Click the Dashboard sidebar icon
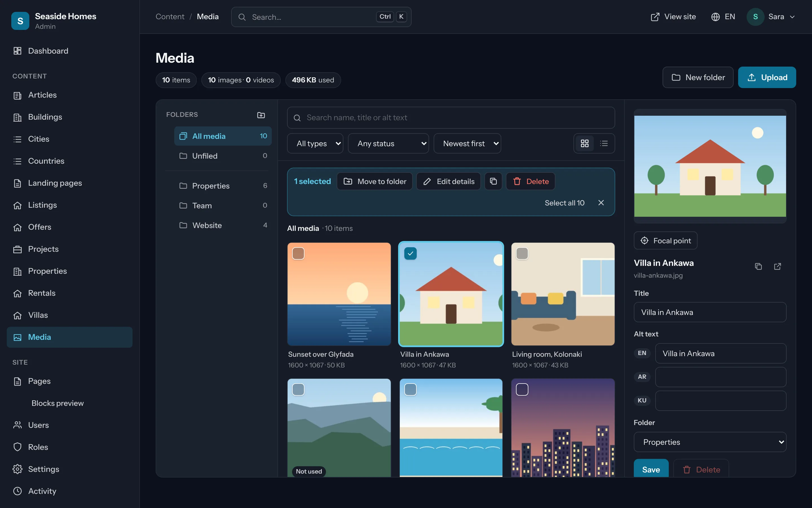This screenshot has height=508, width=812. tap(17, 51)
